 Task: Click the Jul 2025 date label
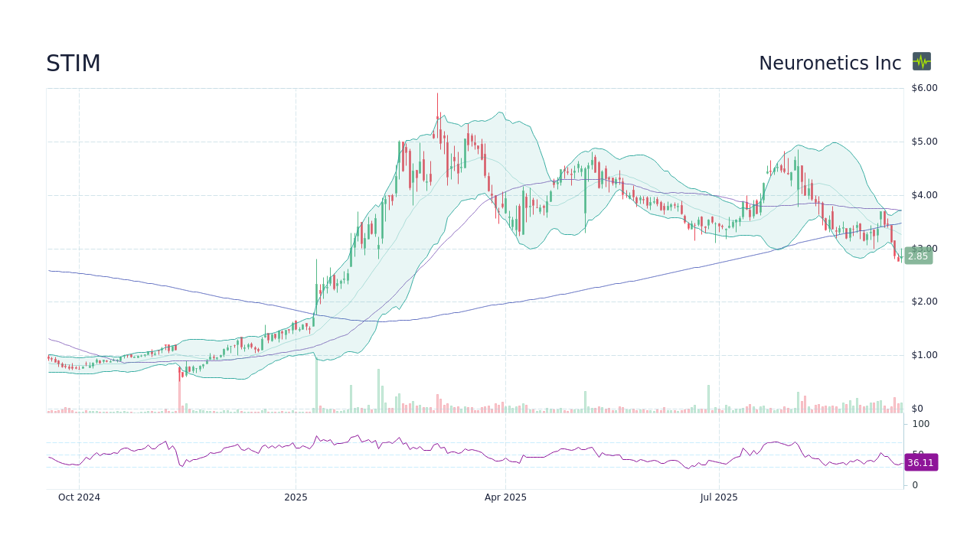tap(720, 497)
